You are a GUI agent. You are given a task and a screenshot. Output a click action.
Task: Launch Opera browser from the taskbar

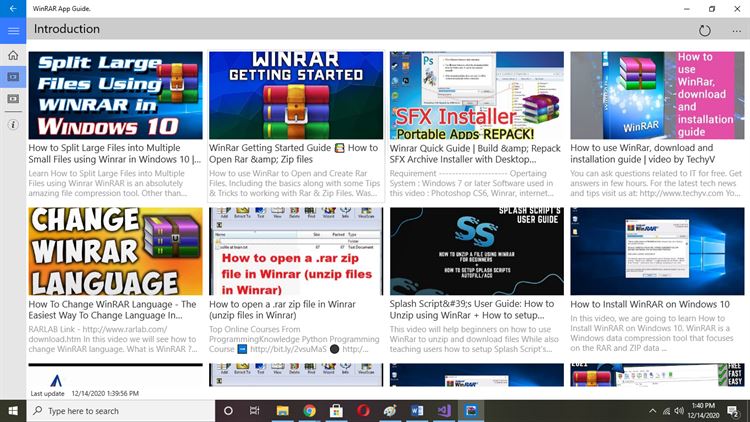tap(363, 411)
